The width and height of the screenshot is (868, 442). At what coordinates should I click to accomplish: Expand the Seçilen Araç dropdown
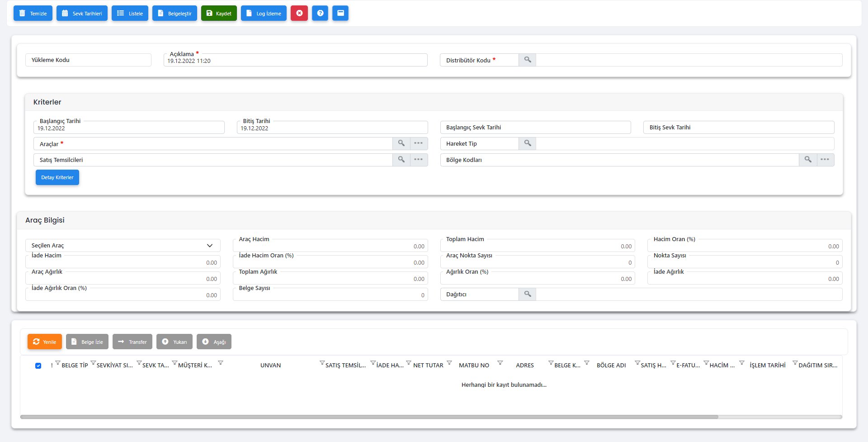point(210,246)
